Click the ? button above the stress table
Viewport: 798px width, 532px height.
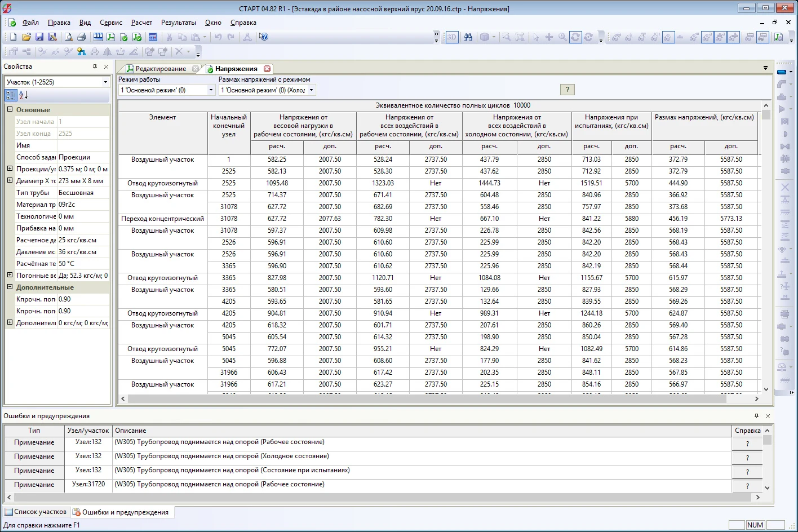tap(567, 90)
